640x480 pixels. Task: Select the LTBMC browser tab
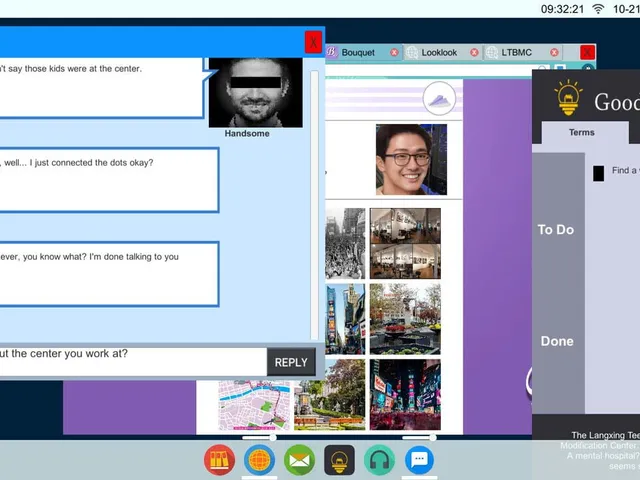(516, 52)
